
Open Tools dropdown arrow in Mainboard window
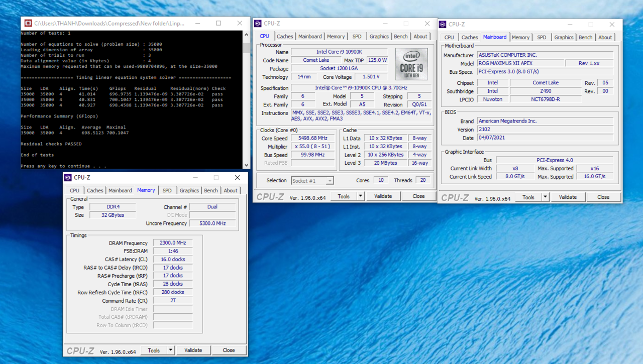pyautogui.click(x=545, y=197)
